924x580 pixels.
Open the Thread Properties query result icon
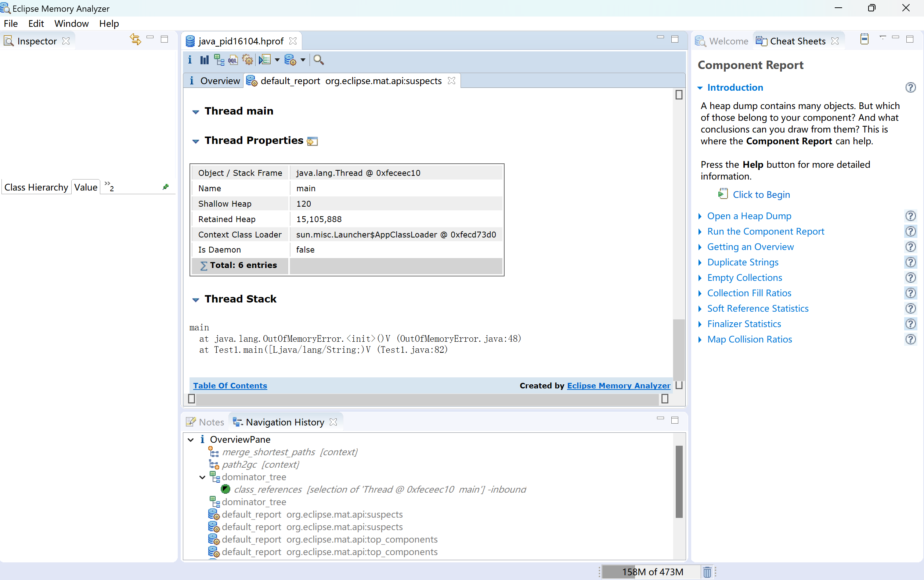(313, 141)
